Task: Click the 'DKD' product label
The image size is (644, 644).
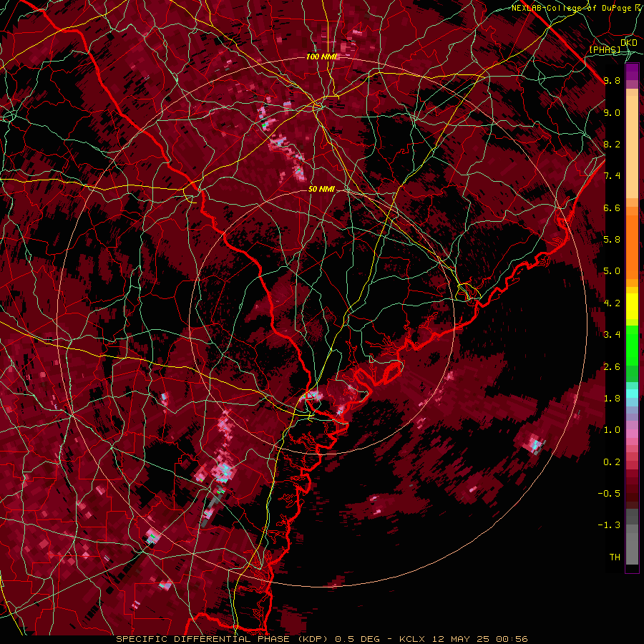Action: point(628,42)
